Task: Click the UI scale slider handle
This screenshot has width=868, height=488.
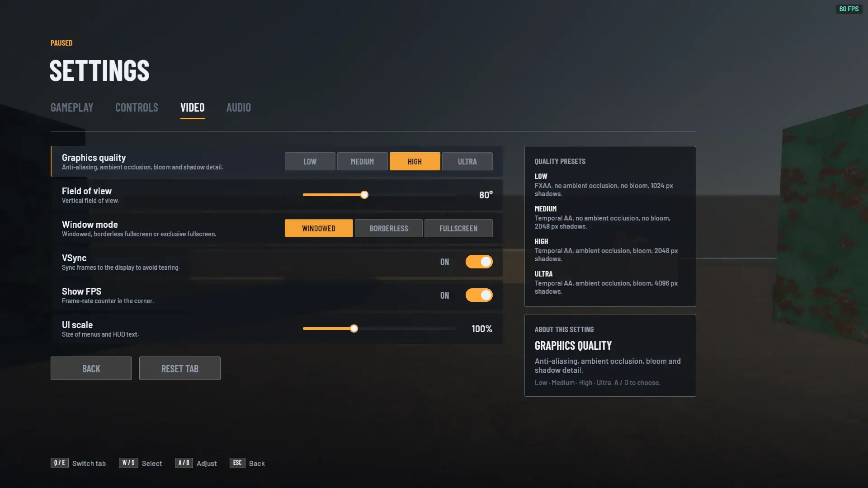Action: (354, 328)
